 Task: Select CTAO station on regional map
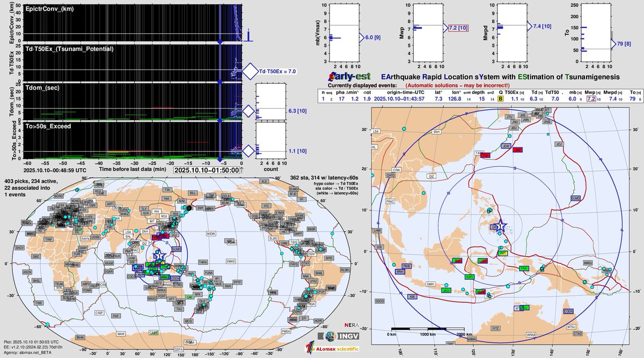coord(578,333)
